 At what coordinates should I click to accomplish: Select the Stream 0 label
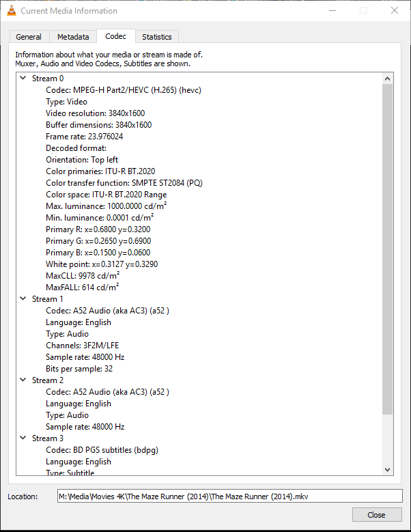tap(48, 79)
